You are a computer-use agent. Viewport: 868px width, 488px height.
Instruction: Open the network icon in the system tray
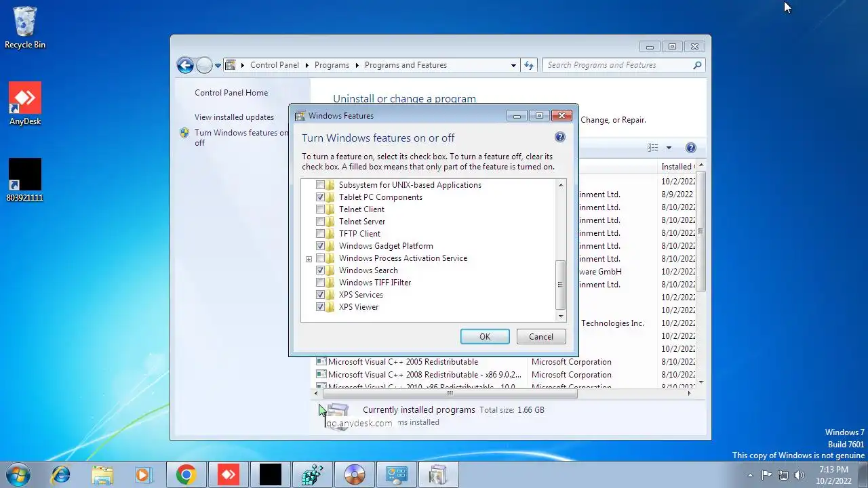(783, 475)
